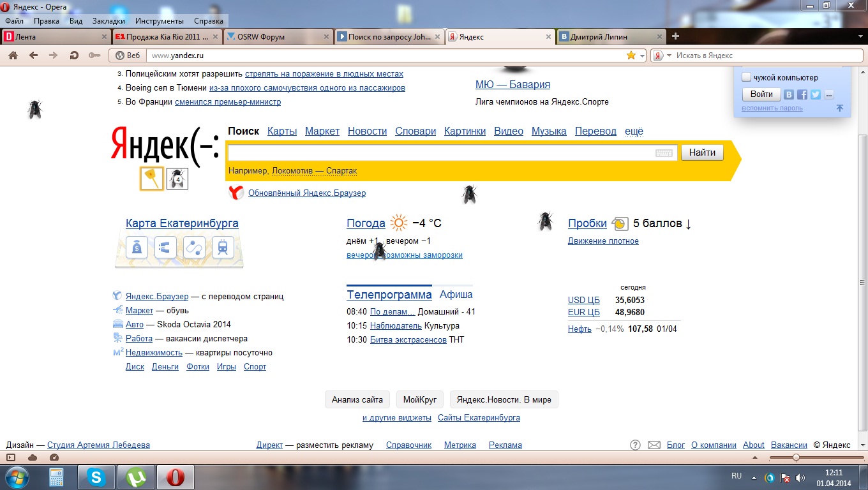This screenshot has width=868, height=490.
Task: Show hidden tray icons arrow
Action: pos(754,477)
